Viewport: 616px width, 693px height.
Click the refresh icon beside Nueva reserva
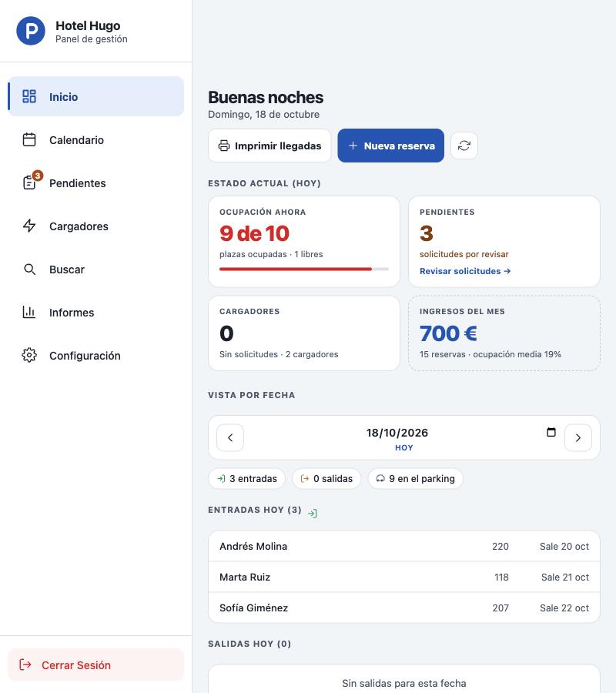464,146
